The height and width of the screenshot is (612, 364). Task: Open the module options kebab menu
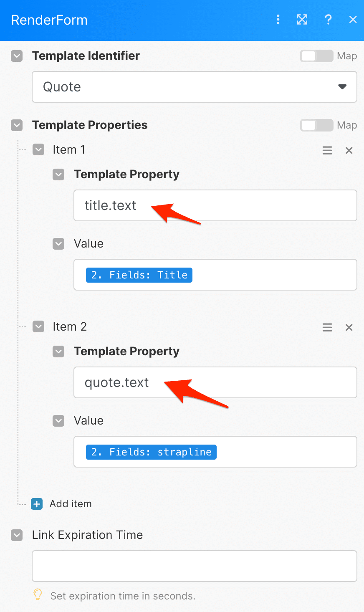coord(278,19)
